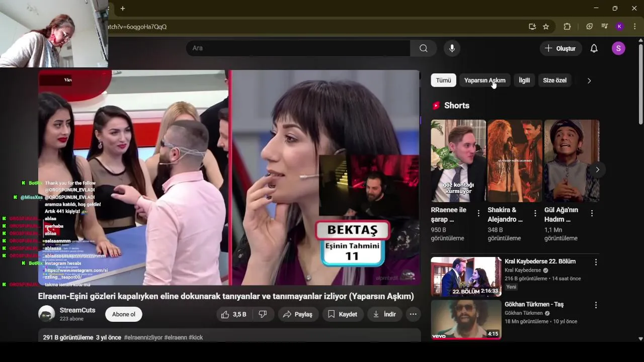Click the video title text Elraenn-Eşini gözleri
Screen dimensions: 644x362
(226, 296)
